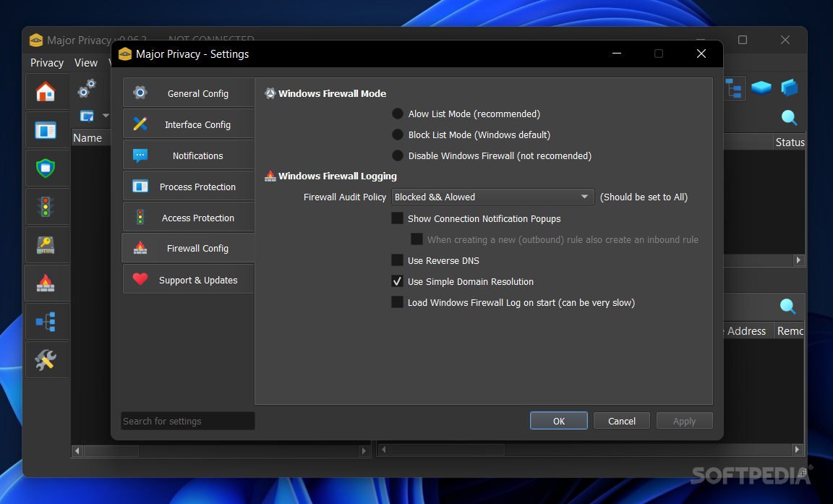Viewport: 833px width, 504px height.
Task: Click right arrow of bottom-left horizontal scrollbar
Action: 364,451
